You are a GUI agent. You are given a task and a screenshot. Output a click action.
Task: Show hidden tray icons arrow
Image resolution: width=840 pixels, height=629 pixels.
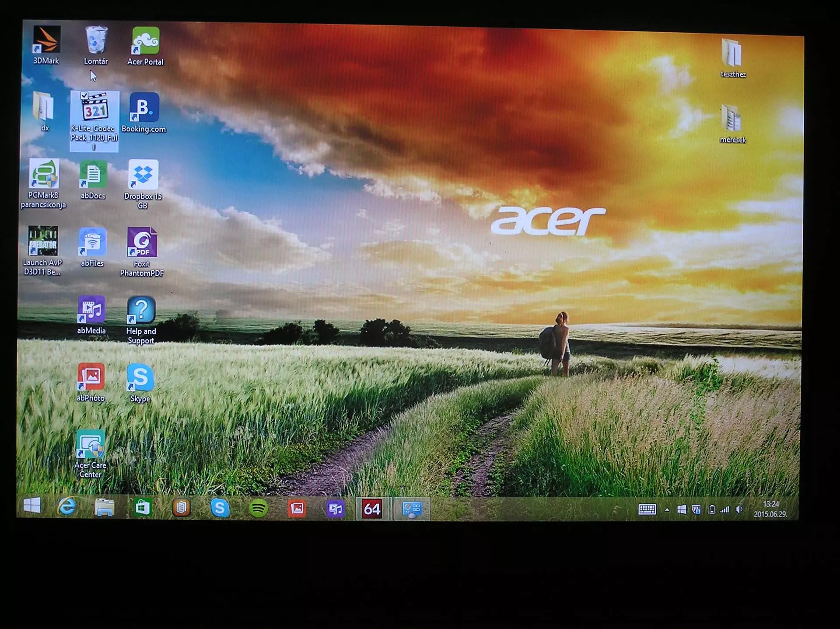667,510
